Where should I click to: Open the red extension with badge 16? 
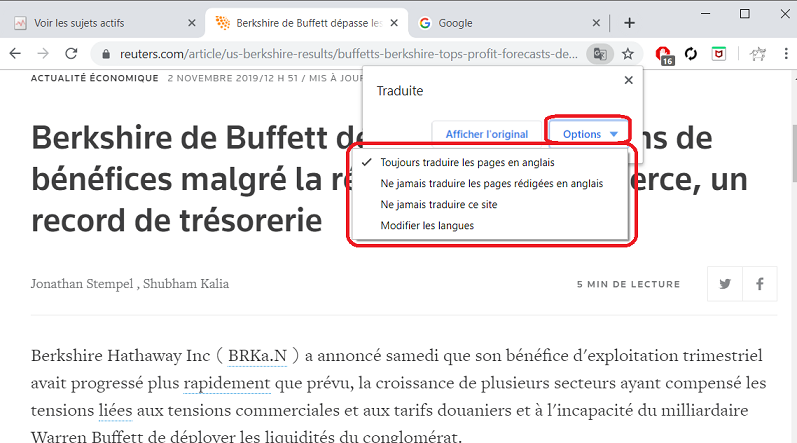[664, 55]
